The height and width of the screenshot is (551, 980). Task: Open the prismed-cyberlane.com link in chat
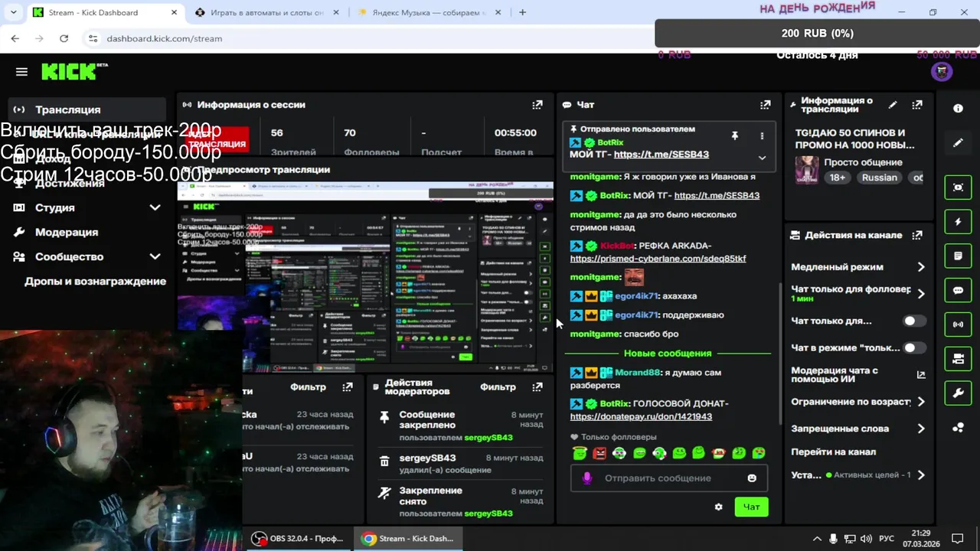[658, 259]
